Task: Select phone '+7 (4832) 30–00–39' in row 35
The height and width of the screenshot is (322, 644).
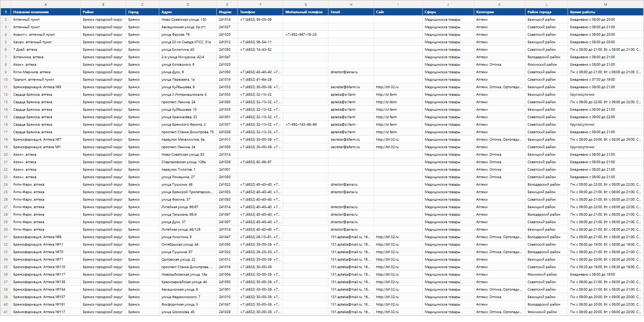Action: pyautogui.click(x=260, y=267)
